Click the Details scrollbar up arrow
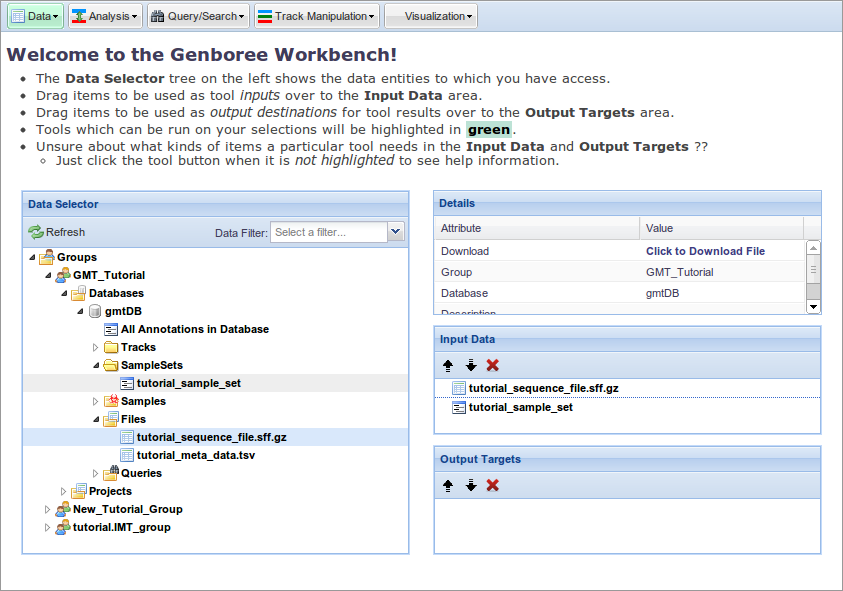This screenshot has width=843, height=591. click(813, 247)
